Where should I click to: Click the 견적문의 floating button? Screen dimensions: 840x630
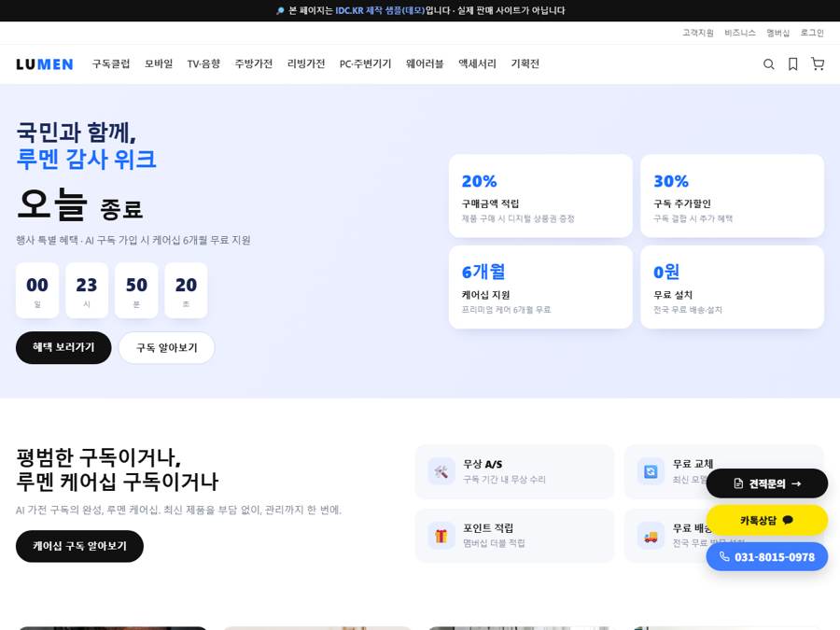[x=767, y=483]
